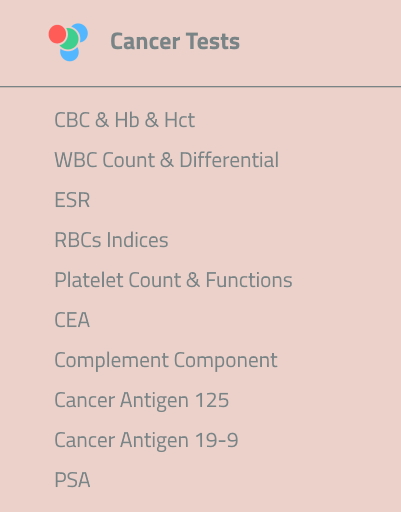Choose Cancer Antigen 19-9
401x512 pixels.
click(146, 440)
